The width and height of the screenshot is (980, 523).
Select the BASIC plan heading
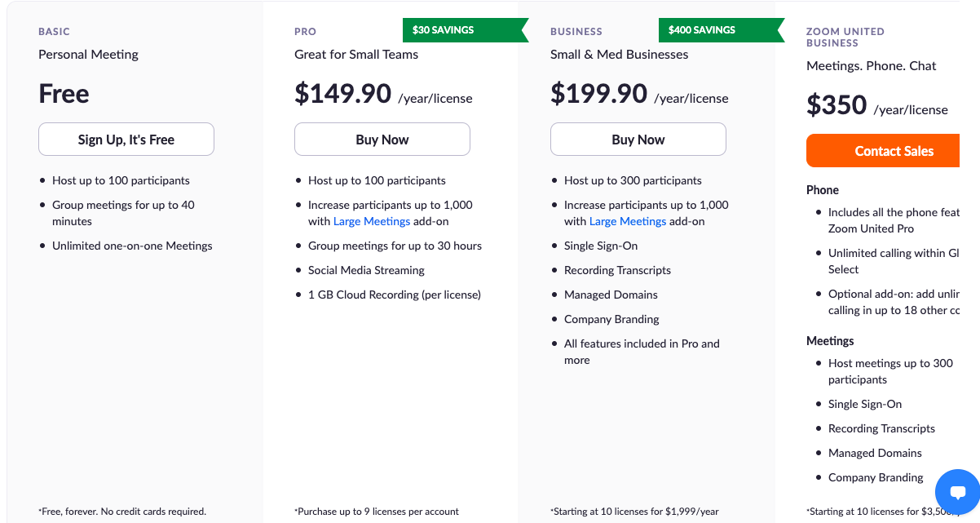[54, 32]
